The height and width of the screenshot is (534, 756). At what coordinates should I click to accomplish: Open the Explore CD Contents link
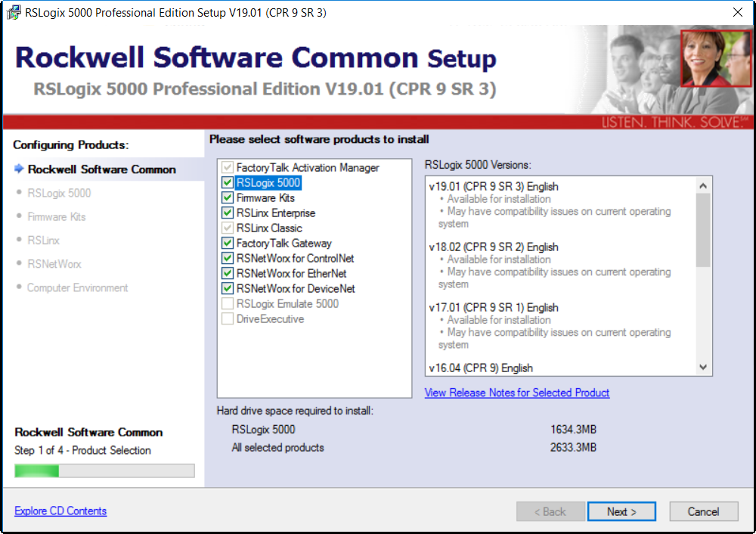click(x=60, y=511)
